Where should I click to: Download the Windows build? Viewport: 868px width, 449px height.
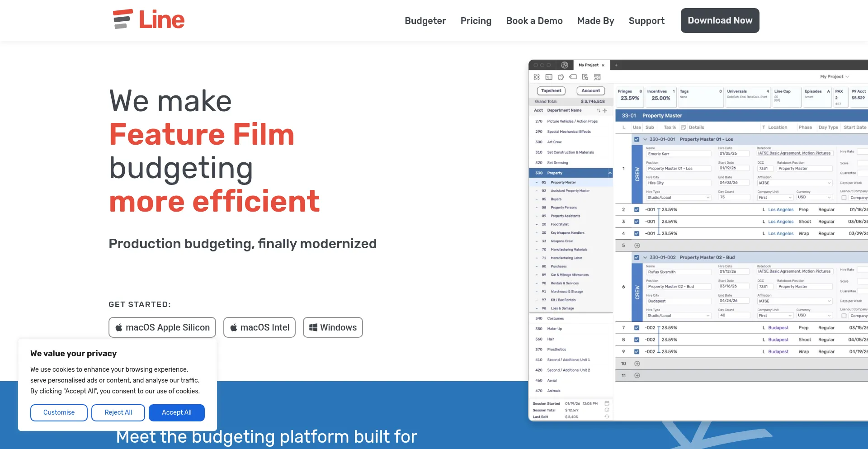click(x=333, y=327)
